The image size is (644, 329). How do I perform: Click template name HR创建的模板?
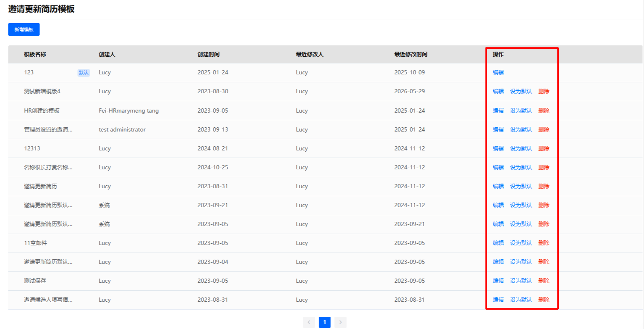(x=42, y=111)
